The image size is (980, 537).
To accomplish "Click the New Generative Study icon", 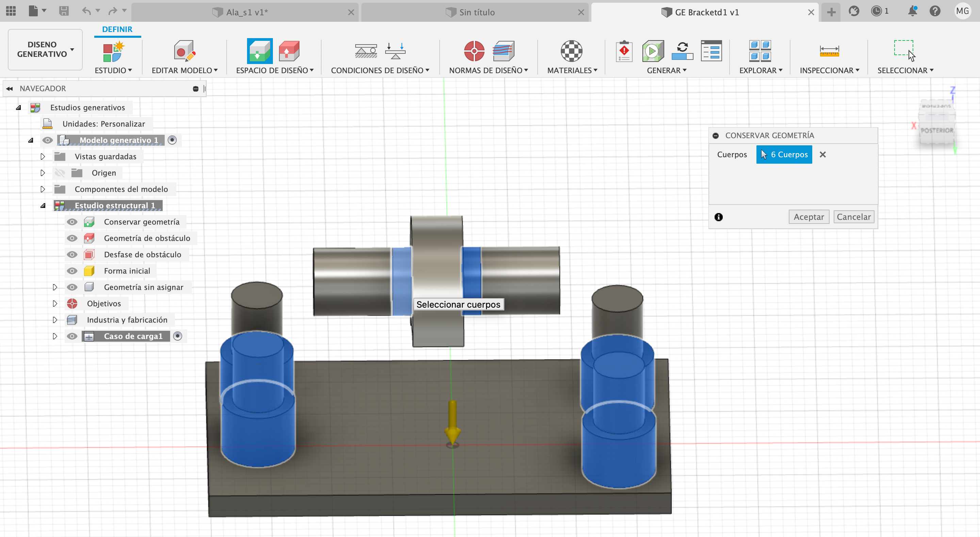I will [113, 51].
